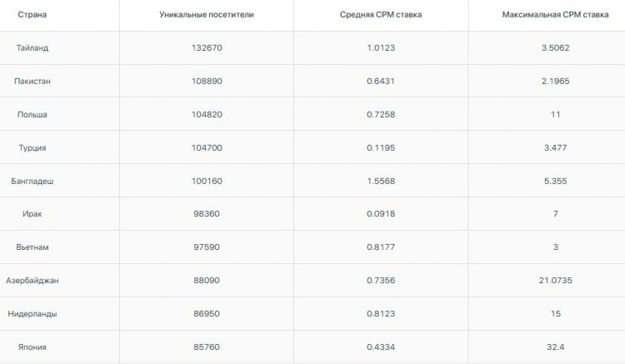Click the 21.0735 maximum CPM value
This screenshot has width=625, height=364.
pyautogui.click(x=555, y=281)
